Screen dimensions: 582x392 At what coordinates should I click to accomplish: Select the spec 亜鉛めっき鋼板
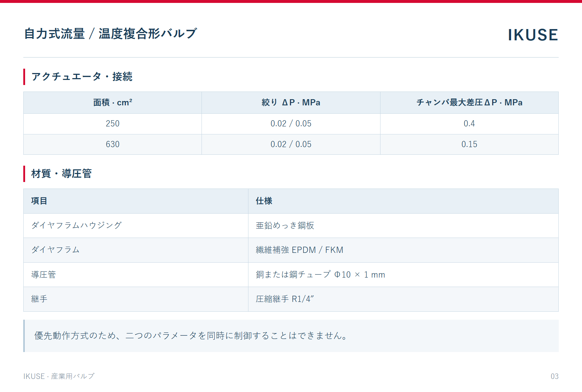click(x=285, y=226)
